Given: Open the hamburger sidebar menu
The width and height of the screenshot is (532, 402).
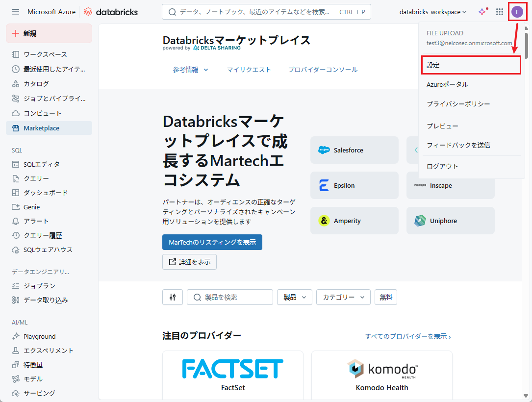Looking at the screenshot, I should [16, 12].
